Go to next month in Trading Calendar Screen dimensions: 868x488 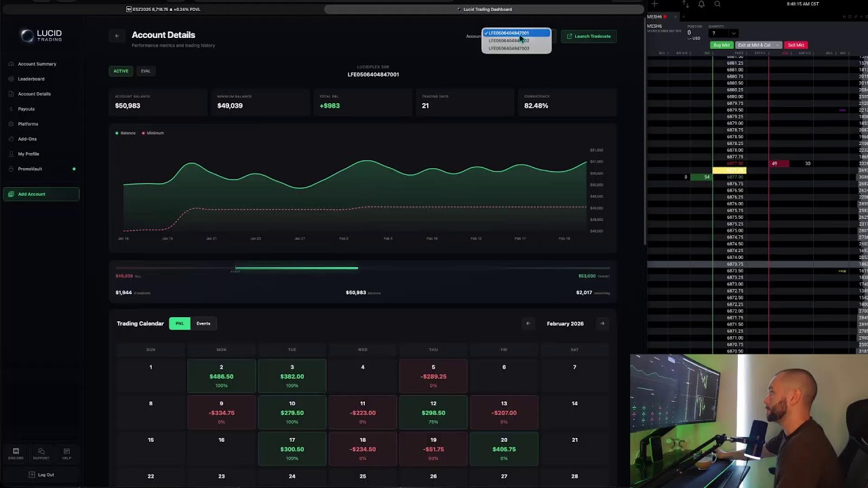(x=602, y=323)
